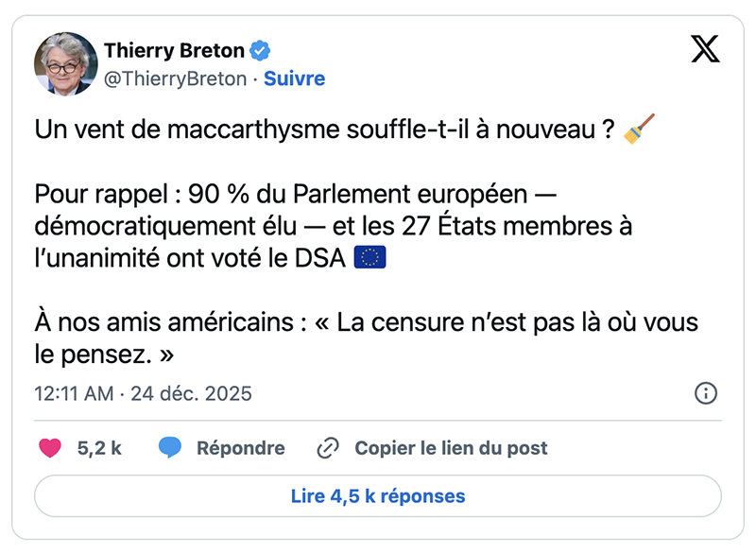This screenshot has width=756, height=554.
Task: Click the Thierry Breton display name
Action: [x=175, y=52]
